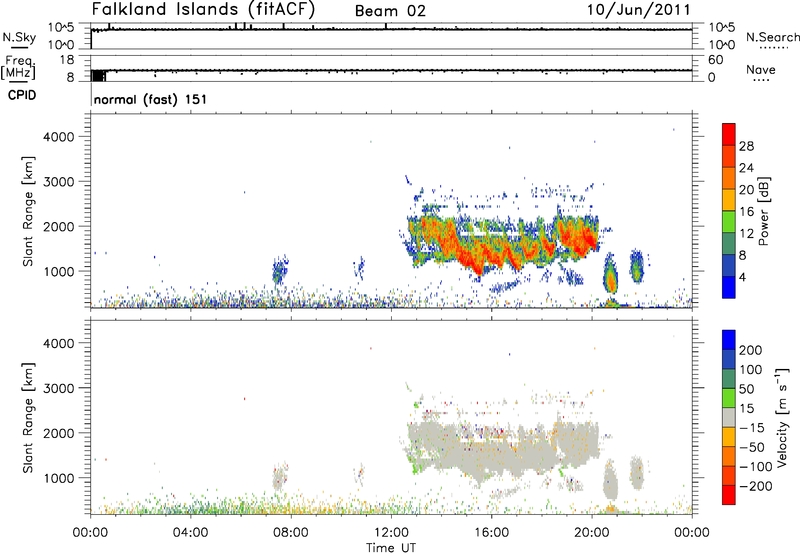Screen dimensions: 800x554
Task: Click the gray -15 to 15 Velocity colorbar segment
Action: pos(729,418)
